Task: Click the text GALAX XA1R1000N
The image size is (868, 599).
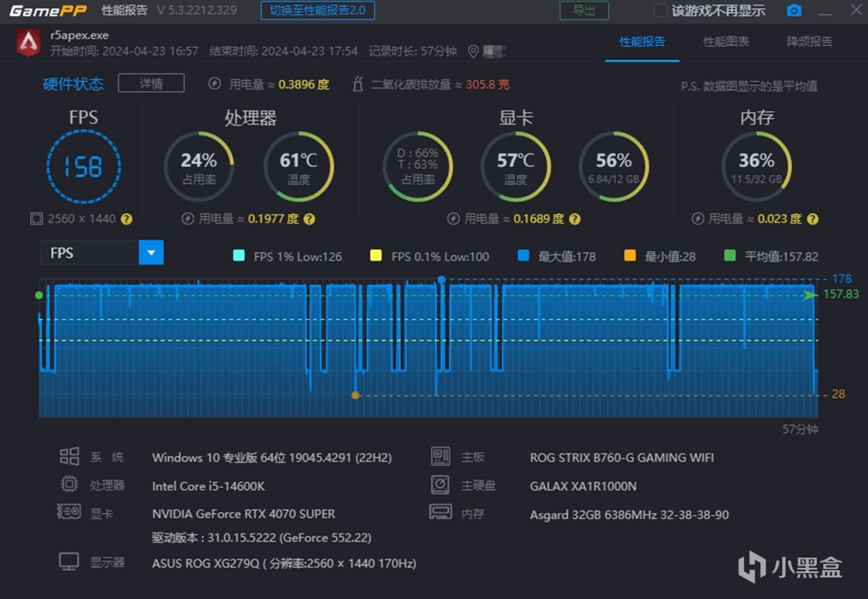Action: [583, 486]
